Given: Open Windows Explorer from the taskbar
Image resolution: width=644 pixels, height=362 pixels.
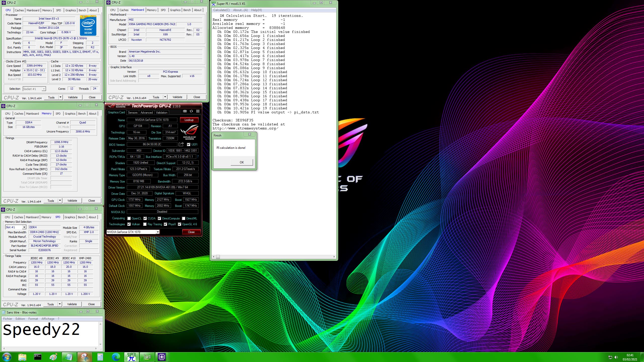Looking at the screenshot, I should [22, 357].
